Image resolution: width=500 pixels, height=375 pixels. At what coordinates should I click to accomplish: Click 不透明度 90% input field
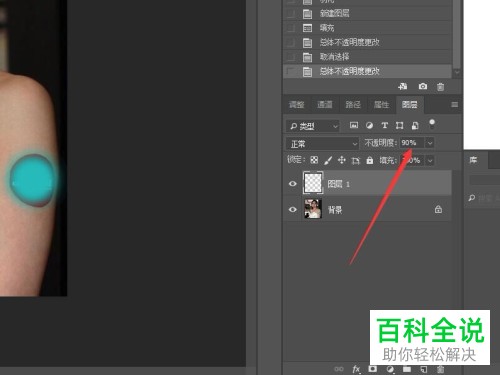tap(412, 143)
